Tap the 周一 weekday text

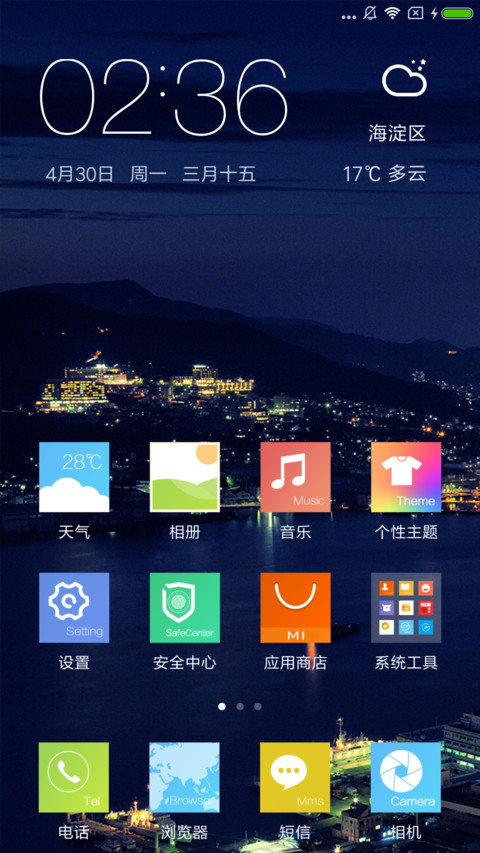coord(147,175)
